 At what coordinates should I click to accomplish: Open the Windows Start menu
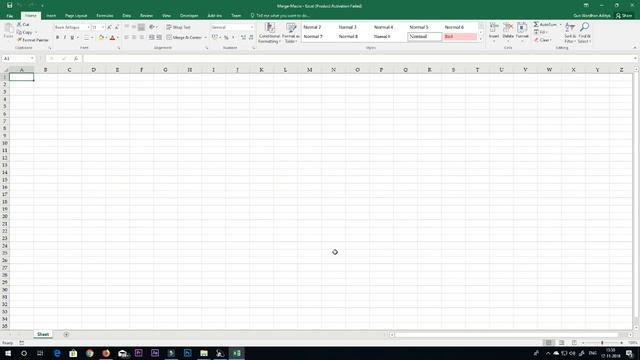tap(8, 353)
